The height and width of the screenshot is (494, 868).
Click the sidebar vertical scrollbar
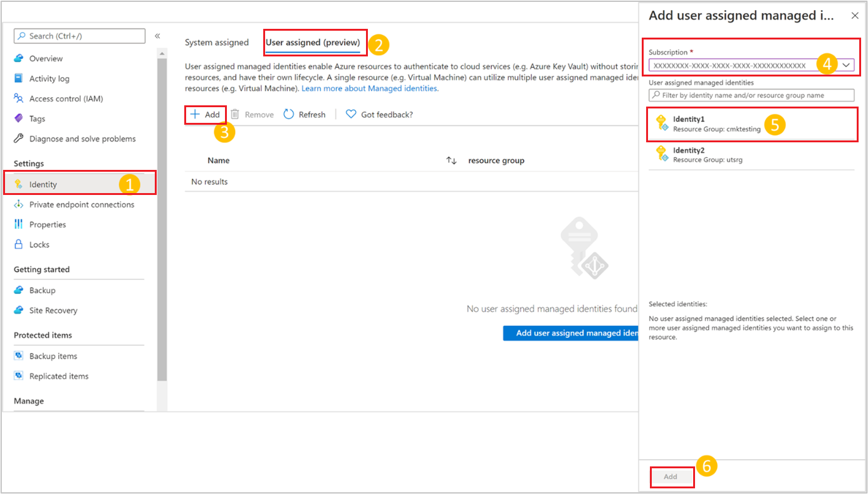click(162, 219)
